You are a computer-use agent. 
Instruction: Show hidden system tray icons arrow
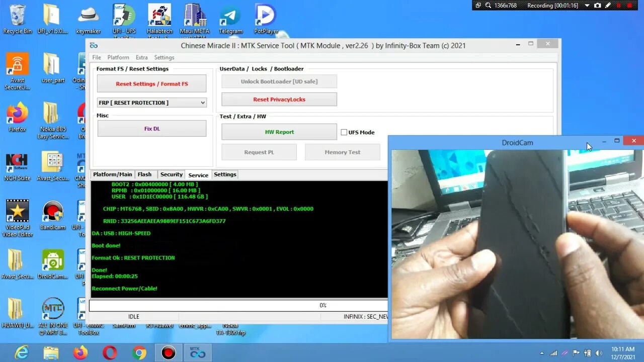point(542,353)
